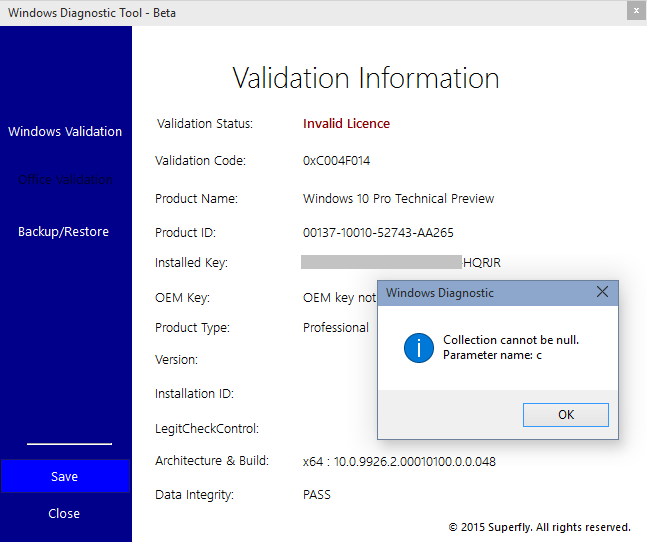Screen dimensions: 647x542
Task: Switch to Backup/Restore in the sidebar
Action: tap(64, 232)
